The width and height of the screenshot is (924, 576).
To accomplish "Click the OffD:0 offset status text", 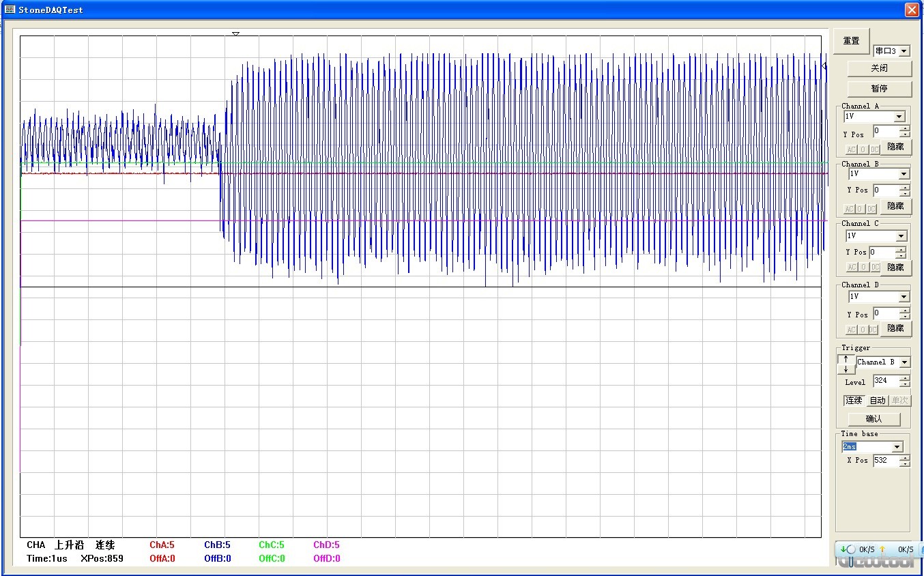I will [327, 558].
